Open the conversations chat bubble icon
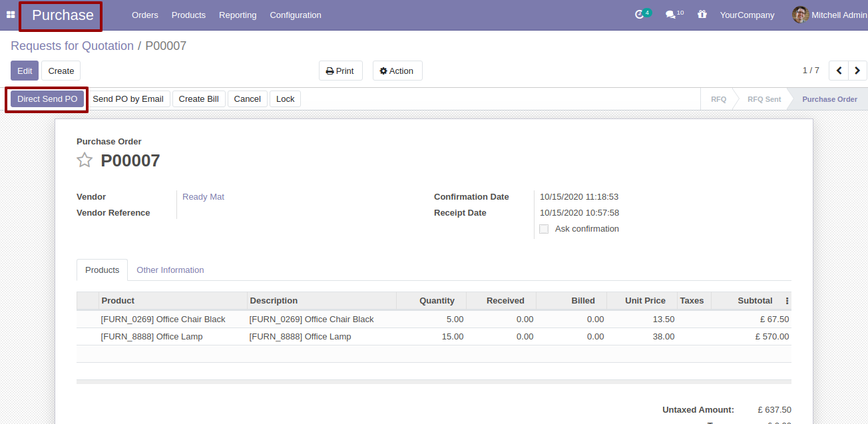Screen dimensions: 868x424 point(671,15)
